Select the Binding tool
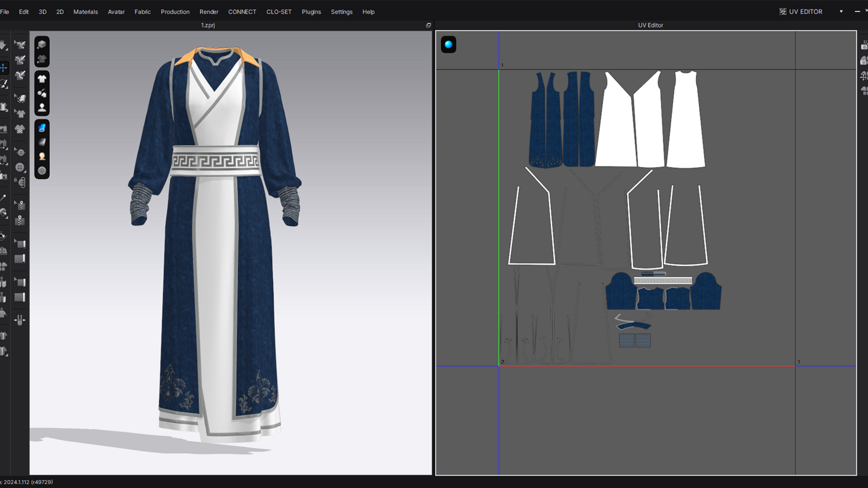This screenshot has width=868, height=488. click(x=20, y=297)
